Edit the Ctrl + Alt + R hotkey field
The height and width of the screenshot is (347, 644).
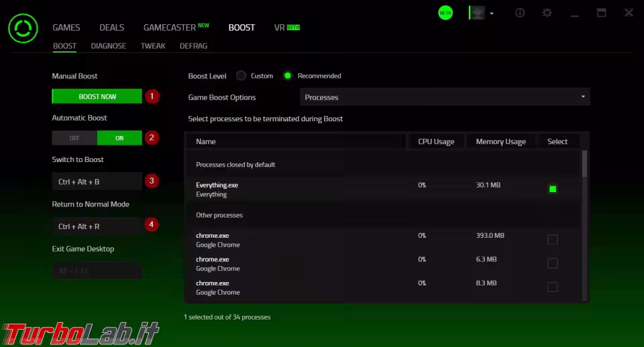[x=97, y=226]
